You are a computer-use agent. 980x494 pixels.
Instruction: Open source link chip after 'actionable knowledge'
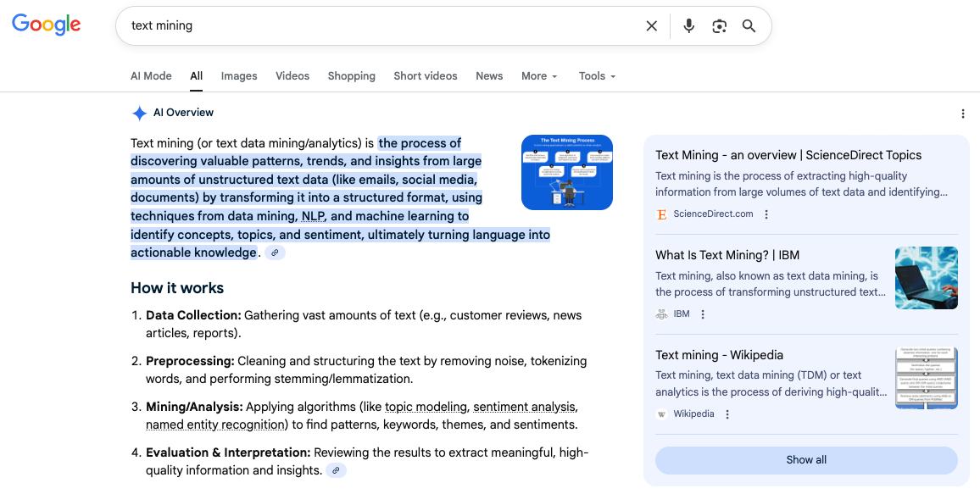pyautogui.click(x=275, y=253)
